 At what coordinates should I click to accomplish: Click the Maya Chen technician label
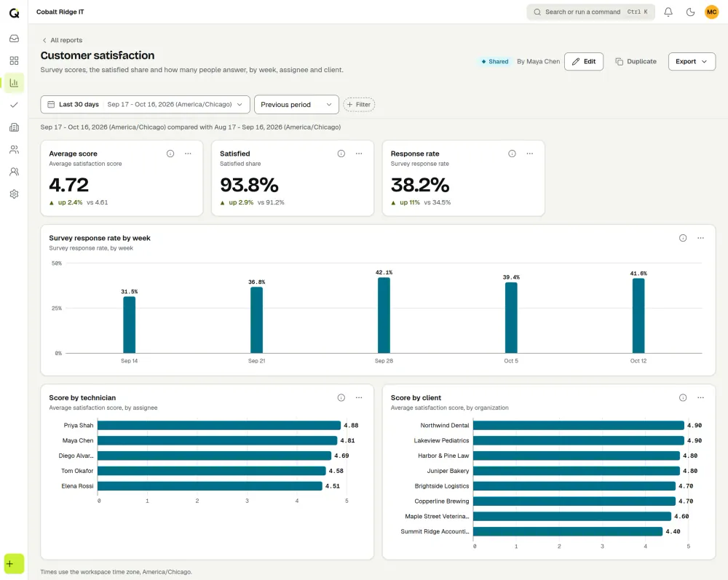[78, 441]
